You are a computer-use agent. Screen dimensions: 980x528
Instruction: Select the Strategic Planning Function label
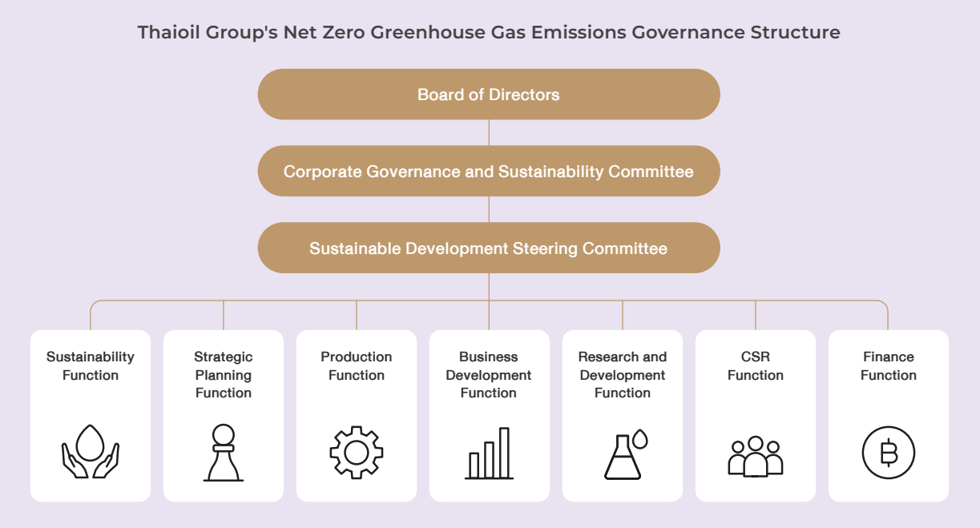coord(224,375)
